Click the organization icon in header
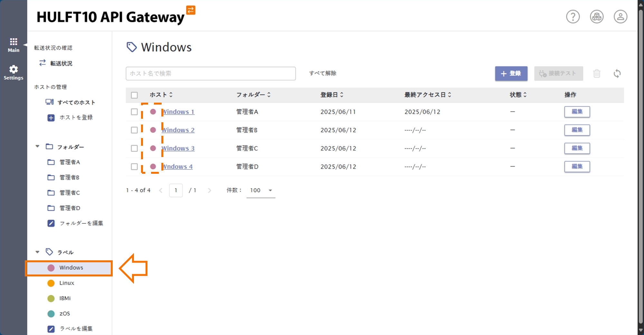 point(597,17)
